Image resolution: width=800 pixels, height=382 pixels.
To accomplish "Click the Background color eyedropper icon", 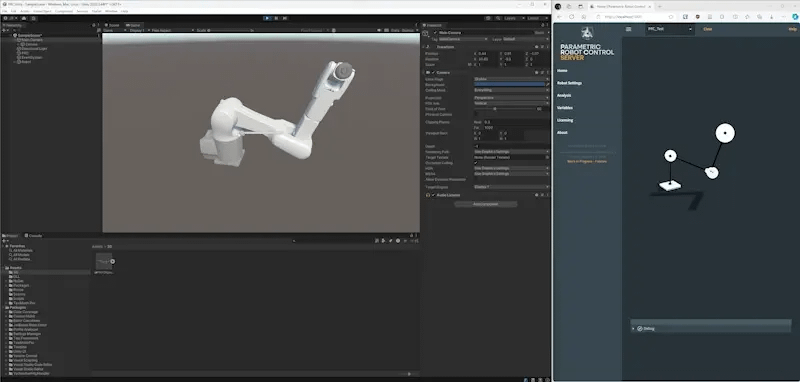I will [x=547, y=85].
